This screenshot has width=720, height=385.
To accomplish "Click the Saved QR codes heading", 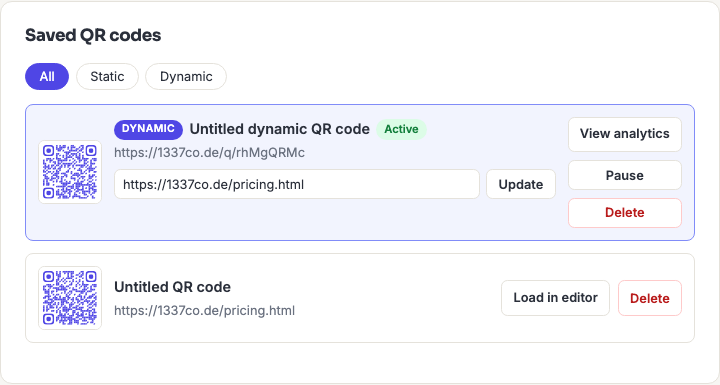I will (93, 35).
